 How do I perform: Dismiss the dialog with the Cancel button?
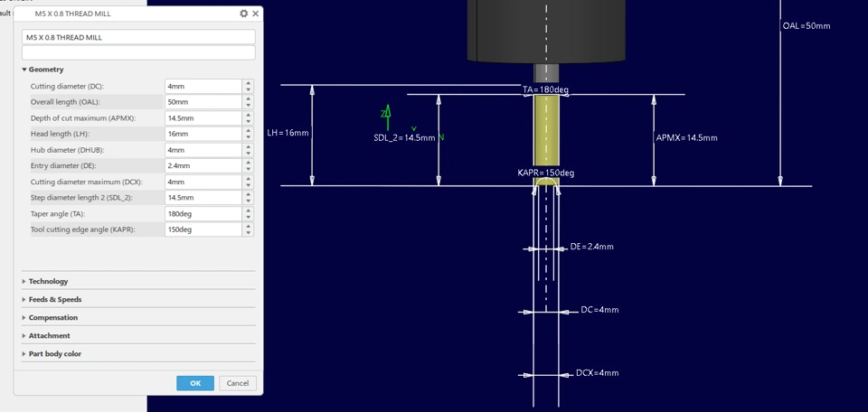238,383
